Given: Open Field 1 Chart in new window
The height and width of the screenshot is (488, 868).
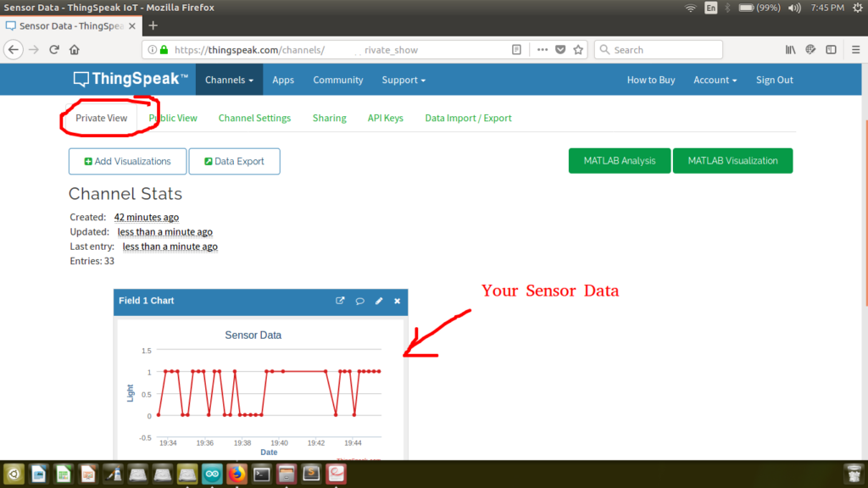Looking at the screenshot, I should click(x=340, y=301).
